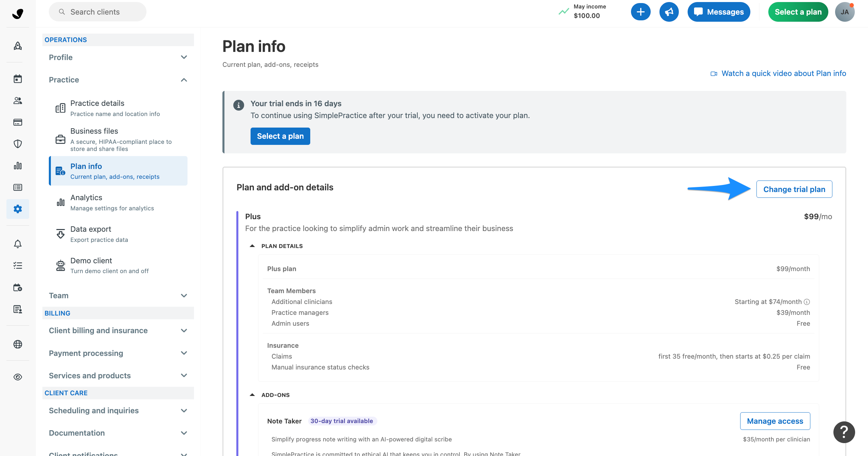Expand Scheduling and inquiries section
868x456 pixels.
pyautogui.click(x=118, y=411)
